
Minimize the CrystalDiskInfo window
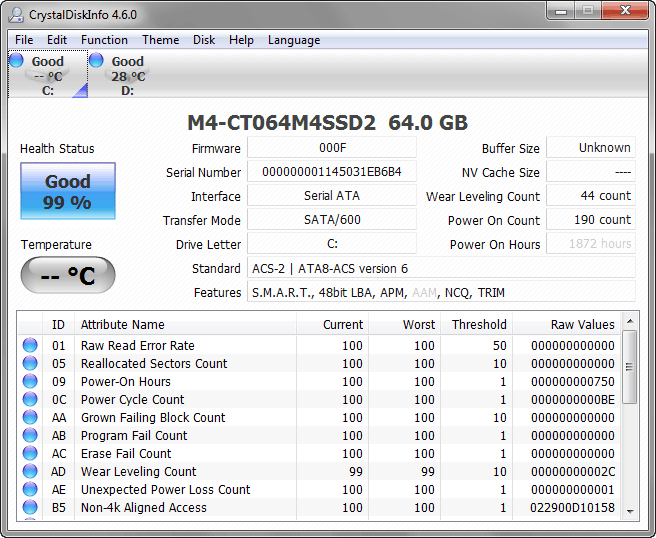[561, 11]
